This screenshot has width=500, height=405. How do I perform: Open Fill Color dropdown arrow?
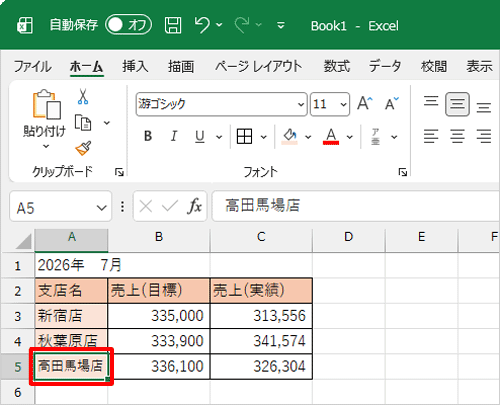click(x=308, y=137)
